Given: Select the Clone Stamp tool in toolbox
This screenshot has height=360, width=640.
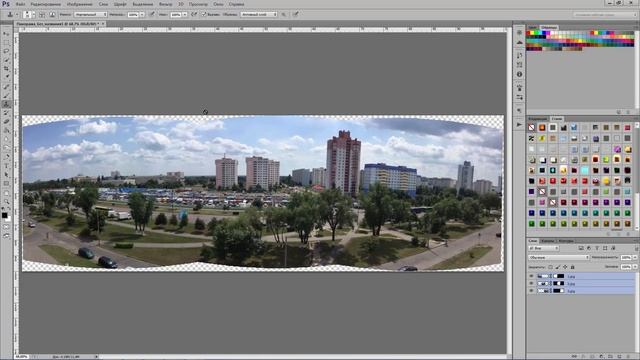Looking at the screenshot, I should pyautogui.click(x=6, y=104).
